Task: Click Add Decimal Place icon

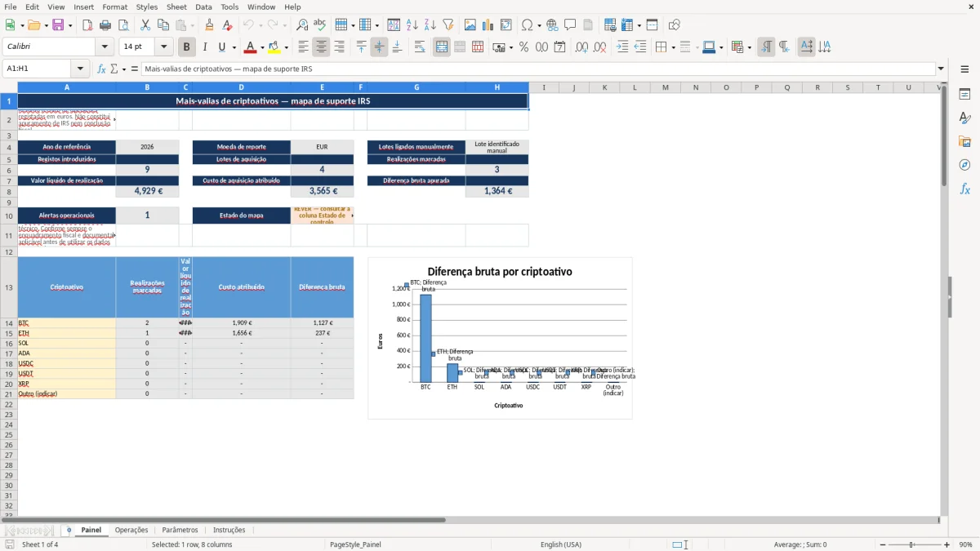Action: click(582, 47)
